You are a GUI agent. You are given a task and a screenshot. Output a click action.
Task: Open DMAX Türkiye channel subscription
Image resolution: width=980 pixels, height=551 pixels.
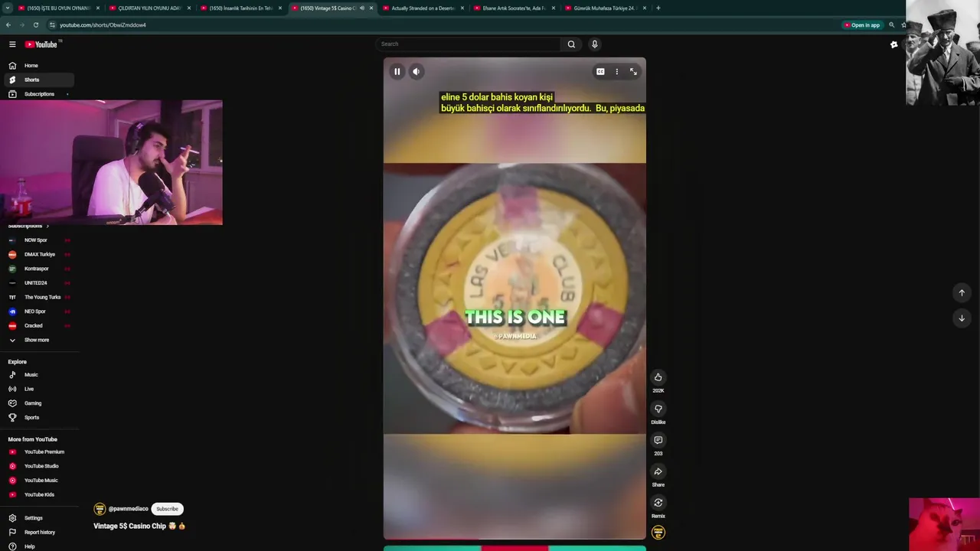point(38,255)
